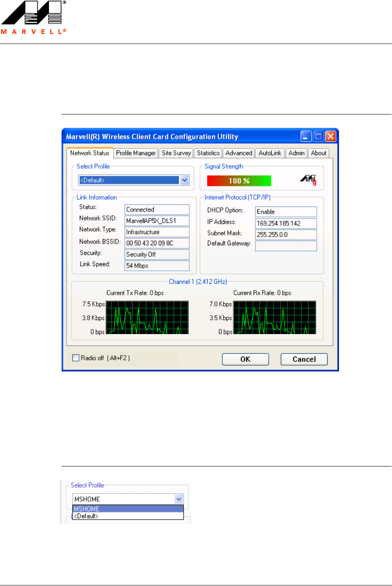392x586 pixels.
Task: Open the Site Survey tab
Action: tap(176, 153)
